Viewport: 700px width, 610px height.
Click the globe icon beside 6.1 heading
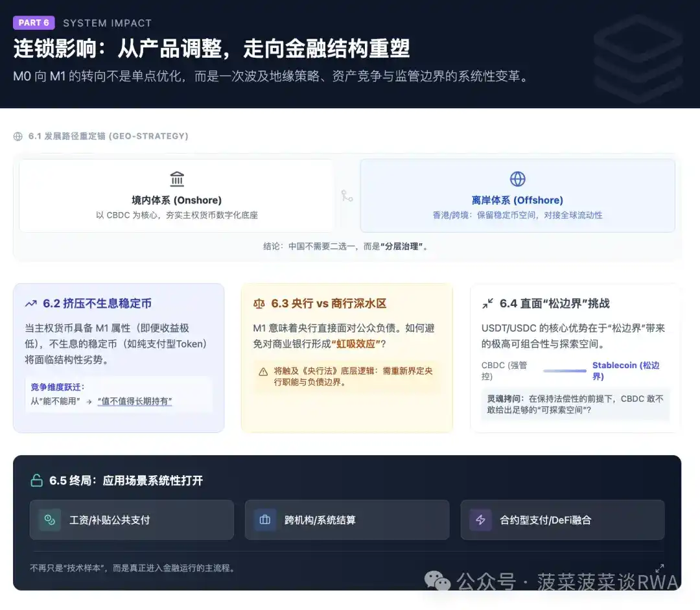(18, 136)
